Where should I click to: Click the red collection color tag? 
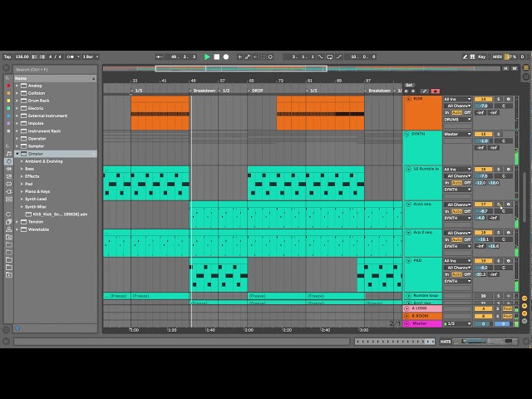click(8, 86)
